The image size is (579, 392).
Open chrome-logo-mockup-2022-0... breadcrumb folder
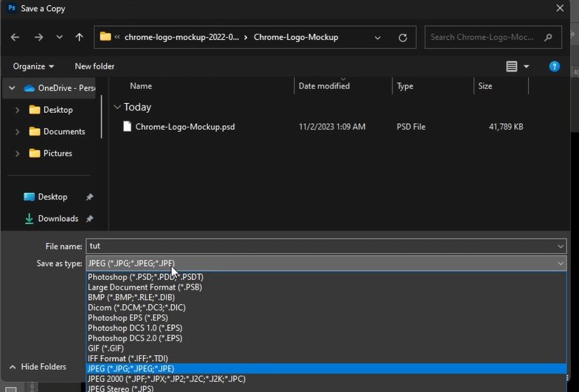pos(181,38)
